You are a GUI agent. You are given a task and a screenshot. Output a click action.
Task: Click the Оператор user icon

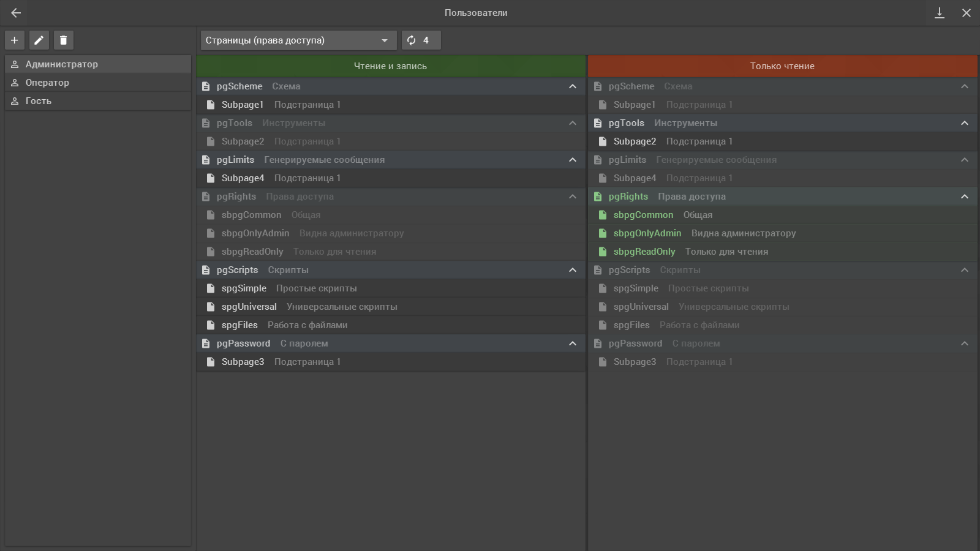pos(15,83)
